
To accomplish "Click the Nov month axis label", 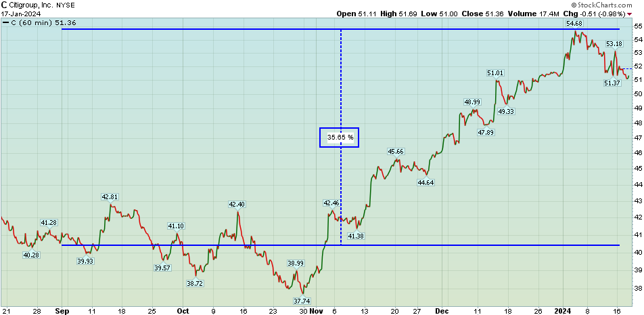I will tap(317, 311).
